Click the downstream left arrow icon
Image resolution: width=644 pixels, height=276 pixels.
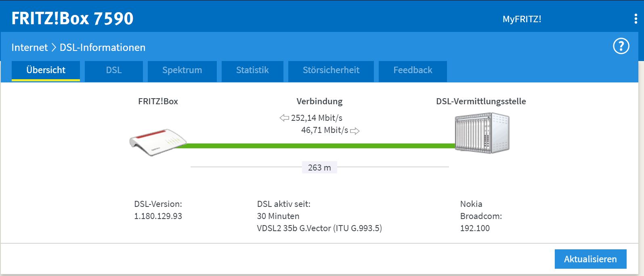(284, 118)
